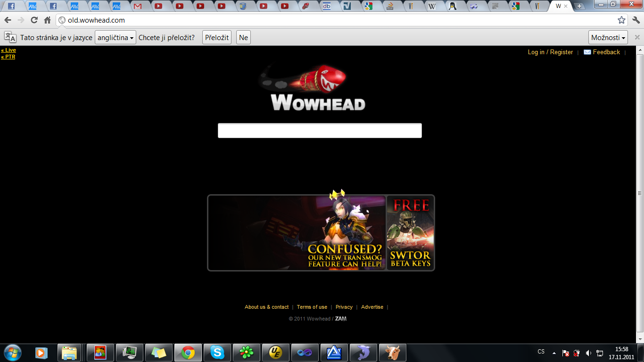Viewport: 644px width, 362px height.
Task: Click the CS input language indicator
Action: pos(541,352)
